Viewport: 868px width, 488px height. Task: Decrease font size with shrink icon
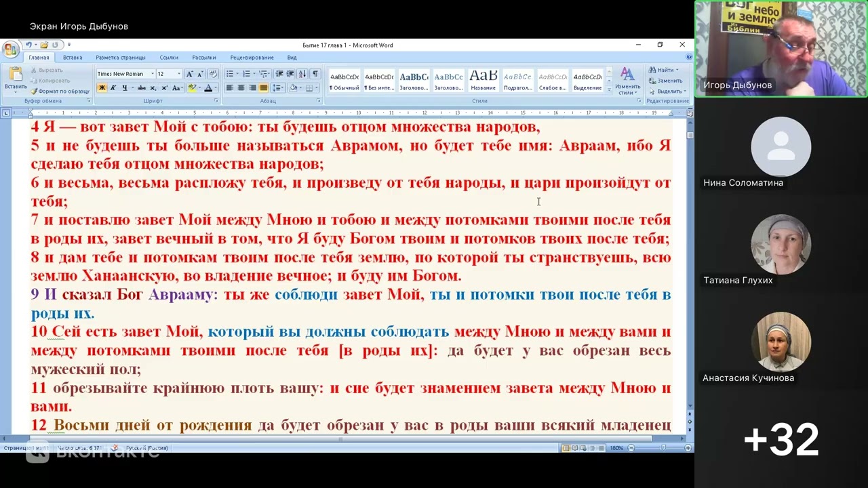(x=201, y=74)
